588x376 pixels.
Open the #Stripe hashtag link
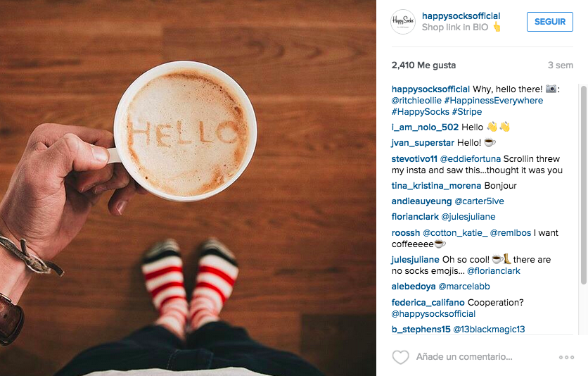[x=467, y=112]
